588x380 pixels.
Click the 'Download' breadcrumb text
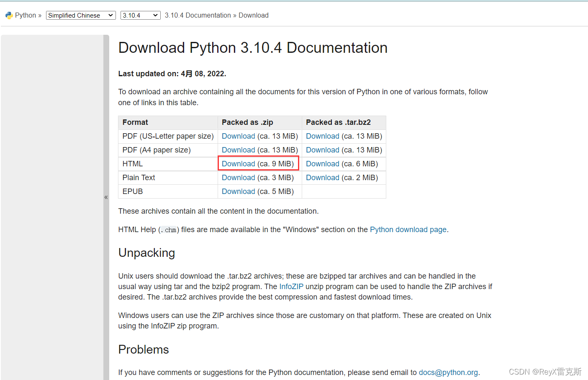tap(254, 16)
